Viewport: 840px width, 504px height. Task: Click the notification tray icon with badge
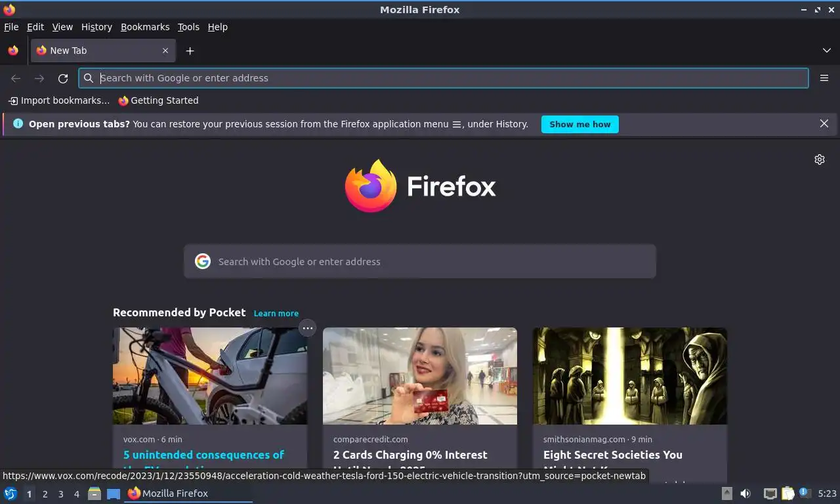click(805, 493)
